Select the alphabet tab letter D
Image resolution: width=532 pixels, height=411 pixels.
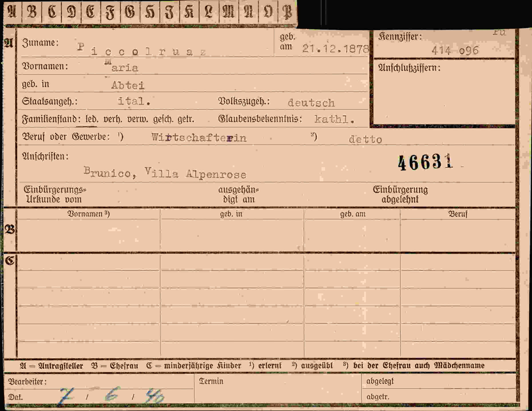pyautogui.click(x=71, y=12)
